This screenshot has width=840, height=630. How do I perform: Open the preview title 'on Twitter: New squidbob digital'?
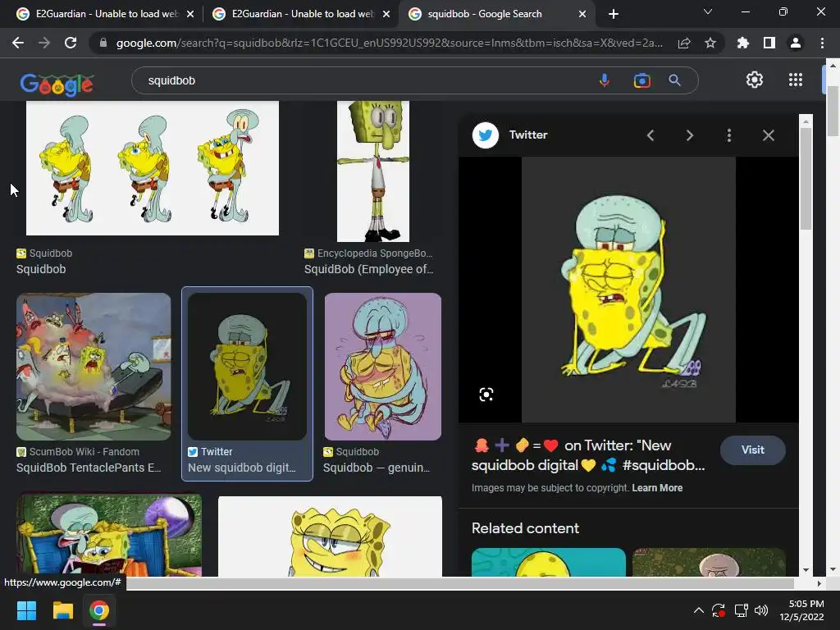pos(588,454)
